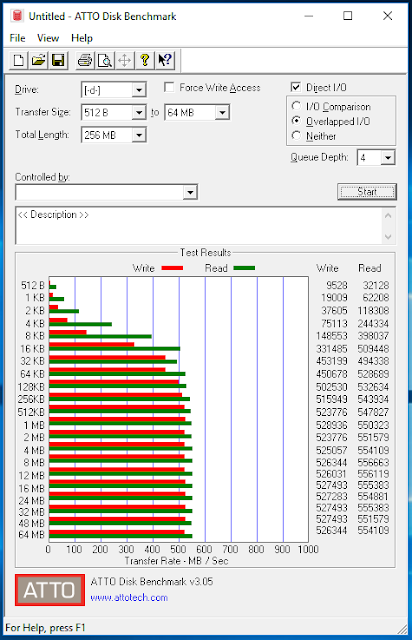Image resolution: width=412 pixels, height=640 pixels.
Task: Click the 4 KB row label
Action: point(35,324)
